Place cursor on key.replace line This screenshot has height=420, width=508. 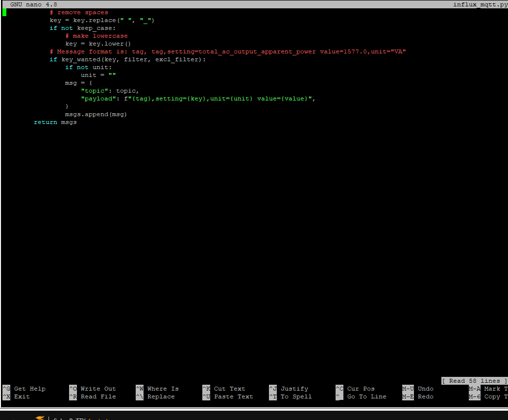102,20
